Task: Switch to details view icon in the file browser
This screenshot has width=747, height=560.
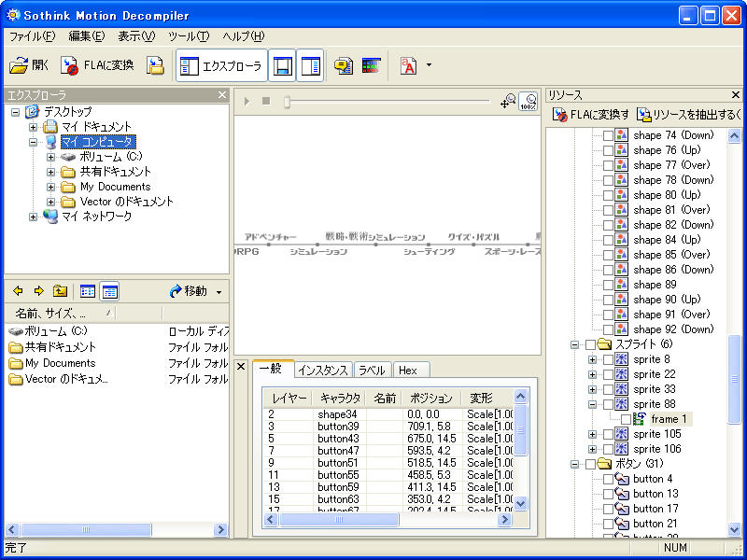Action: click(109, 291)
